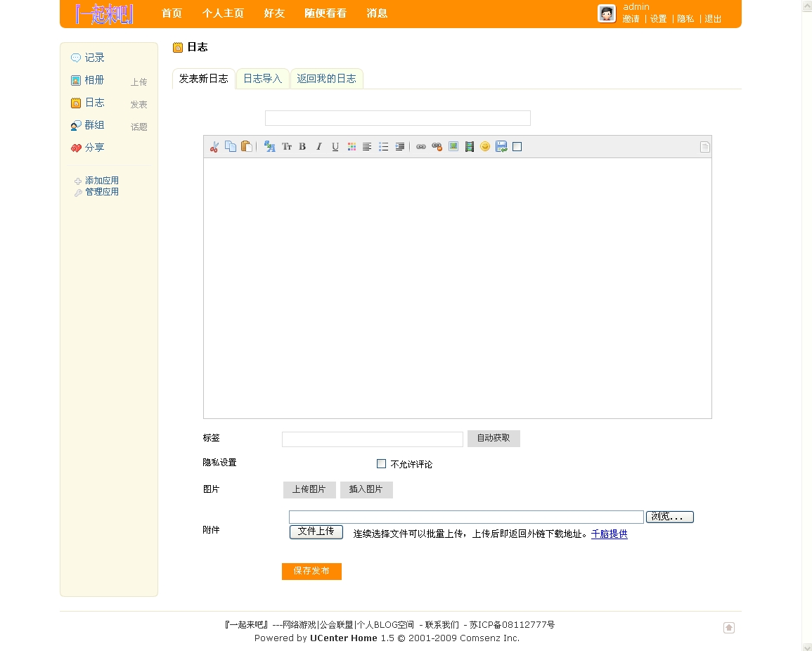Image resolution: width=812 pixels, height=651 pixels.
Task: Go to 首页 in top navigation
Action: tap(172, 13)
